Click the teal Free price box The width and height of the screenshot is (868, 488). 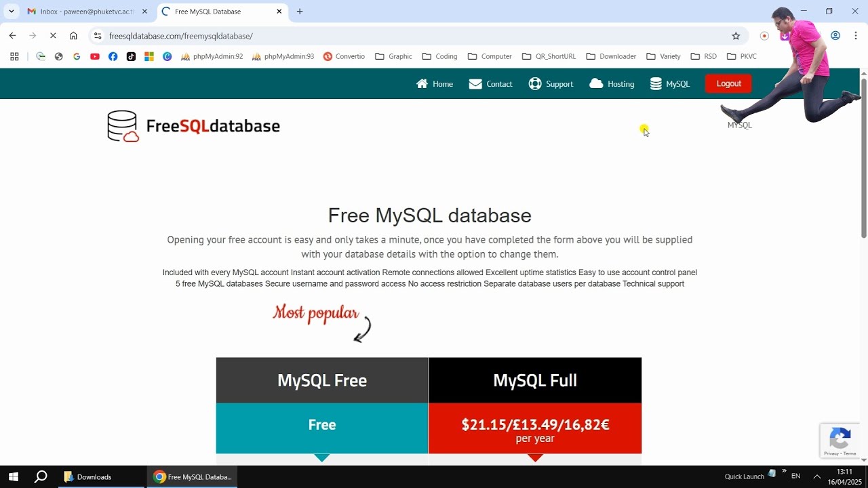322,428
